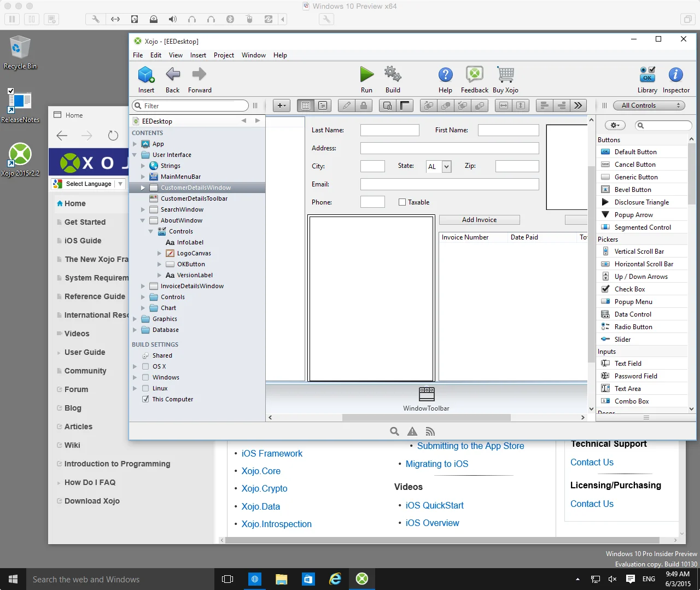
Task: Open the library gear options button
Action: 614,125
